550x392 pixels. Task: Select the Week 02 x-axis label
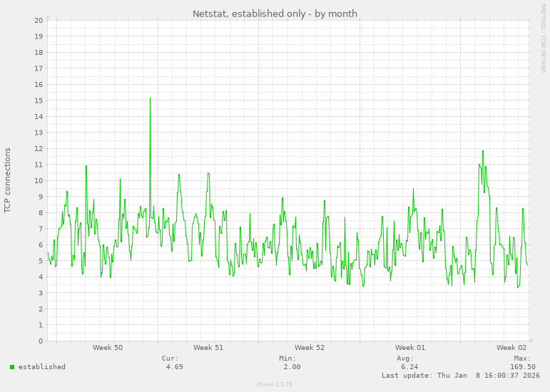pos(511,348)
